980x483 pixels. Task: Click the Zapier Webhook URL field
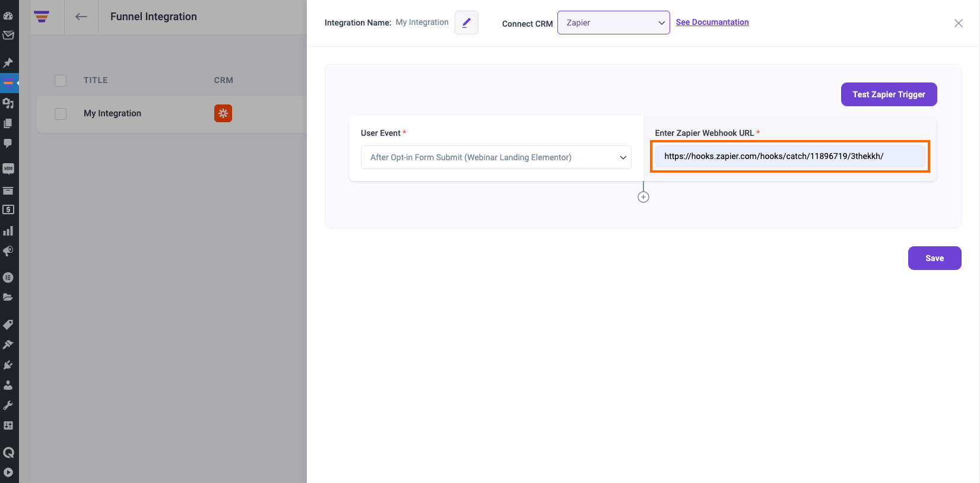point(790,156)
